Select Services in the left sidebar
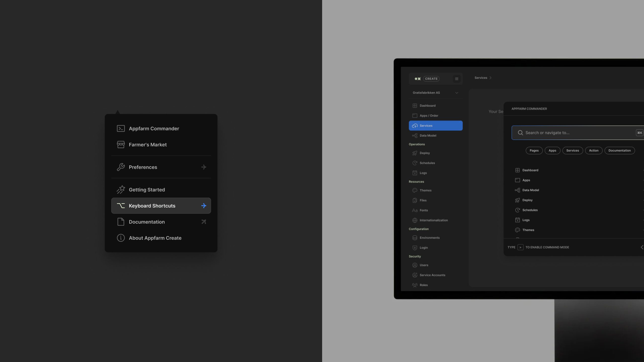The width and height of the screenshot is (644, 362). click(435, 125)
